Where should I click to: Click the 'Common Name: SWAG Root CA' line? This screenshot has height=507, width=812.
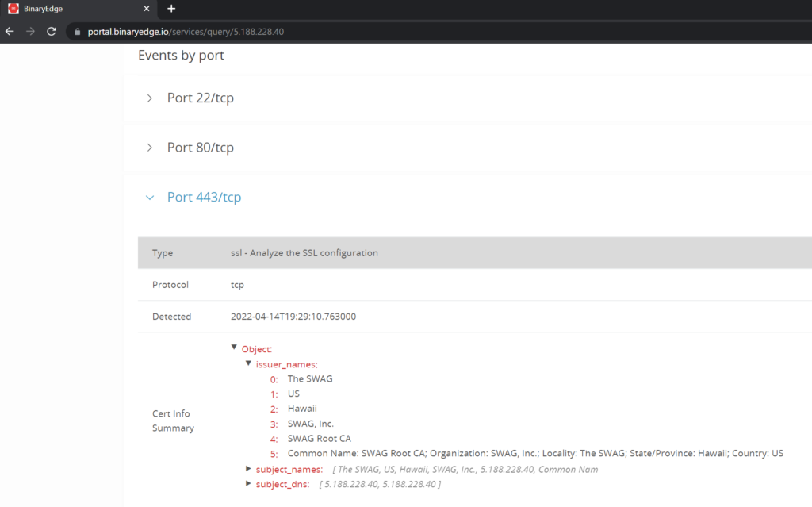[535, 454]
